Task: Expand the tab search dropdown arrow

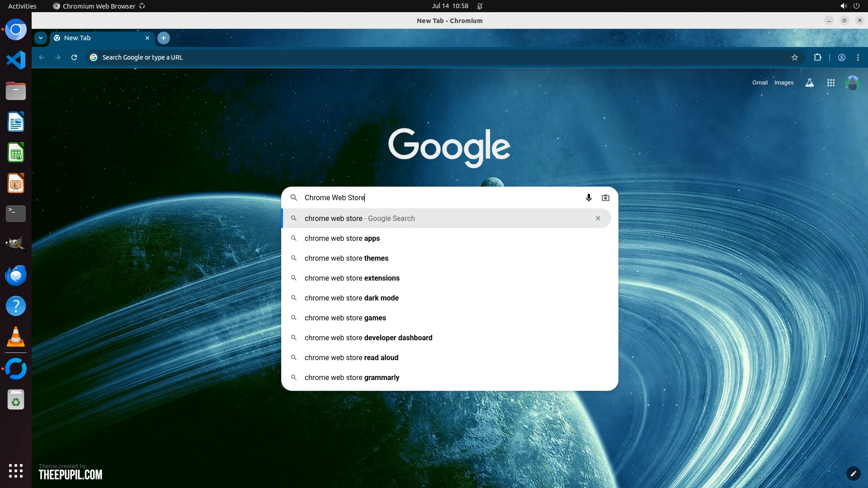Action: 41,38
